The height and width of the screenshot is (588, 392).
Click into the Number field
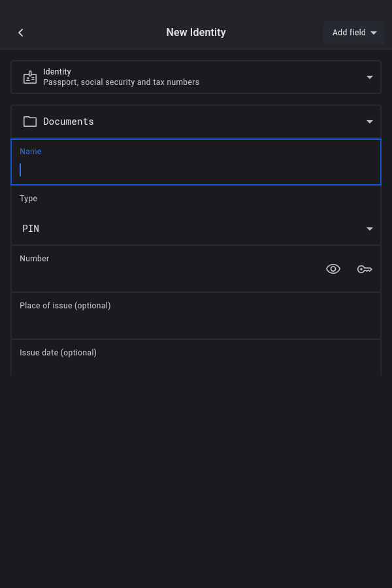click(163, 276)
